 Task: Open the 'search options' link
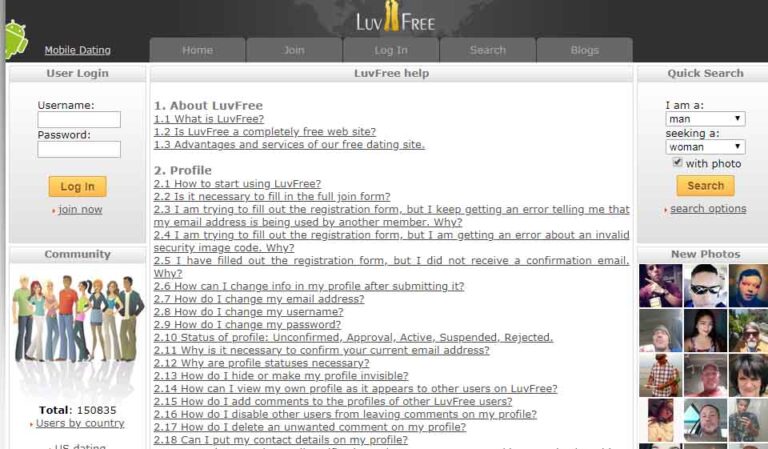708,209
